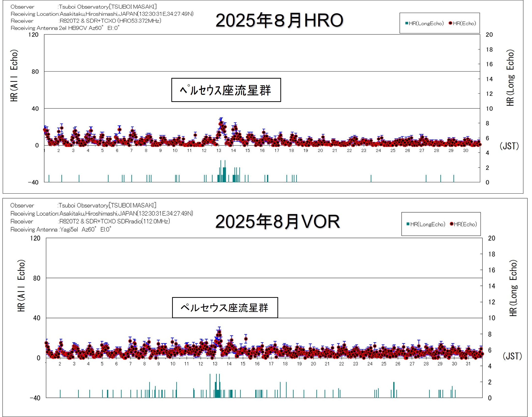
Task: Click the VOR chart title 2025年8月VOR
Action: coord(277,221)
